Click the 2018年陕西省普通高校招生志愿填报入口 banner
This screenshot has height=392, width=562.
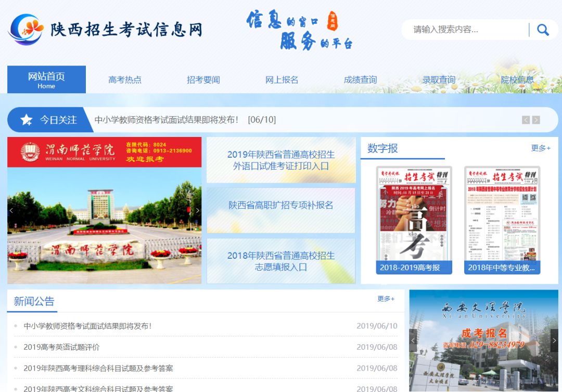point(281,260)
